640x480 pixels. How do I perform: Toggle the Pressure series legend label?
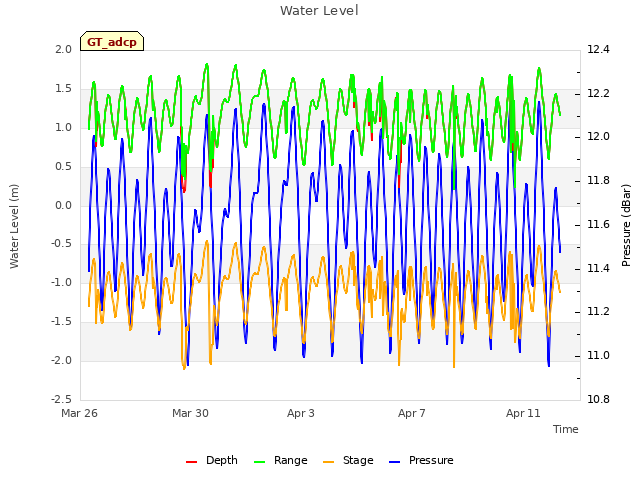(431, 460)
